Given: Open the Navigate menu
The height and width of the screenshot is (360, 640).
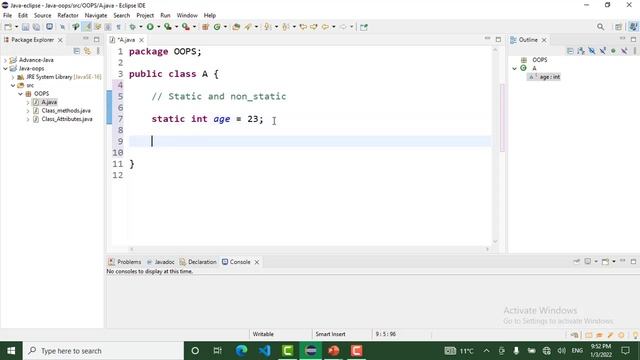Looking at the screenshot, I should [96, 15].
